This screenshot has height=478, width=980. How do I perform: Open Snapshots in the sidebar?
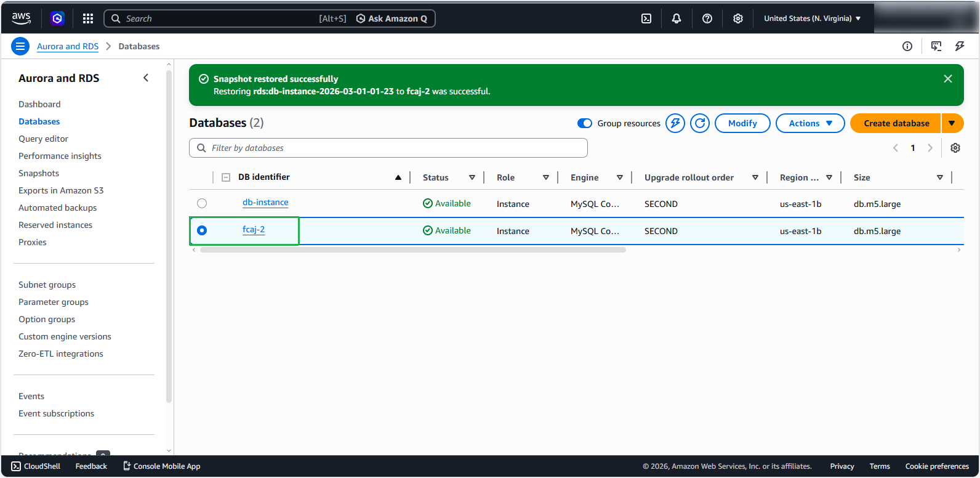pos(39,173)
